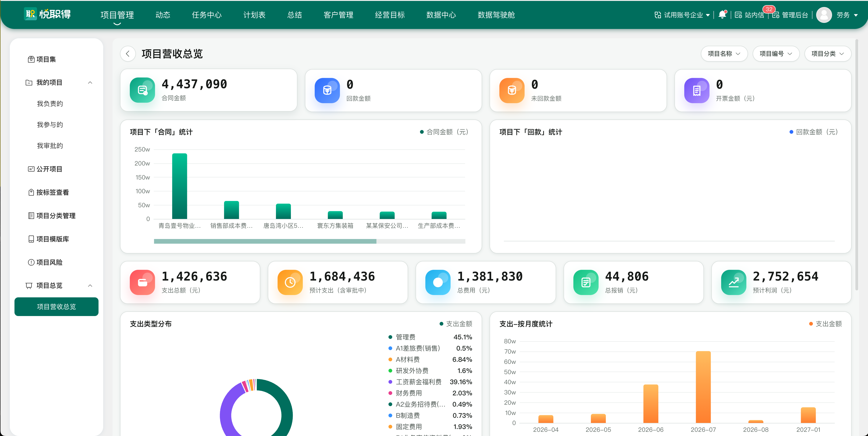Click the page vertical scrollbar
The height and width of the screenshot is (436, 868).
[x=857, y=165]
